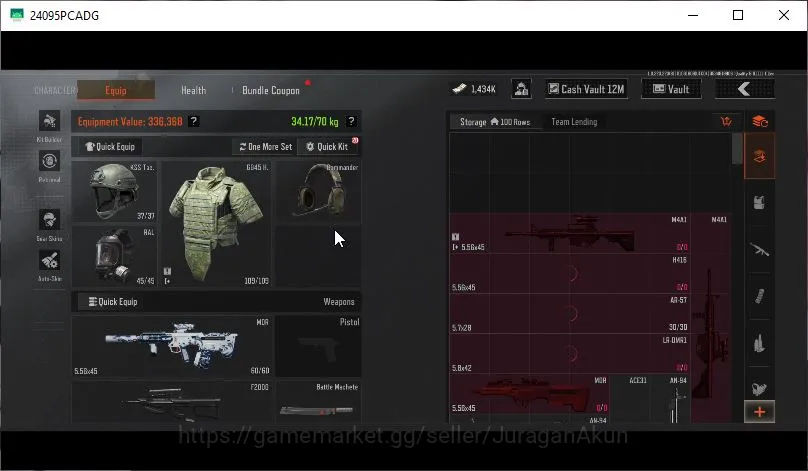
Task: Add storage with the orange plus icon
Action: [x=760, y=412]
